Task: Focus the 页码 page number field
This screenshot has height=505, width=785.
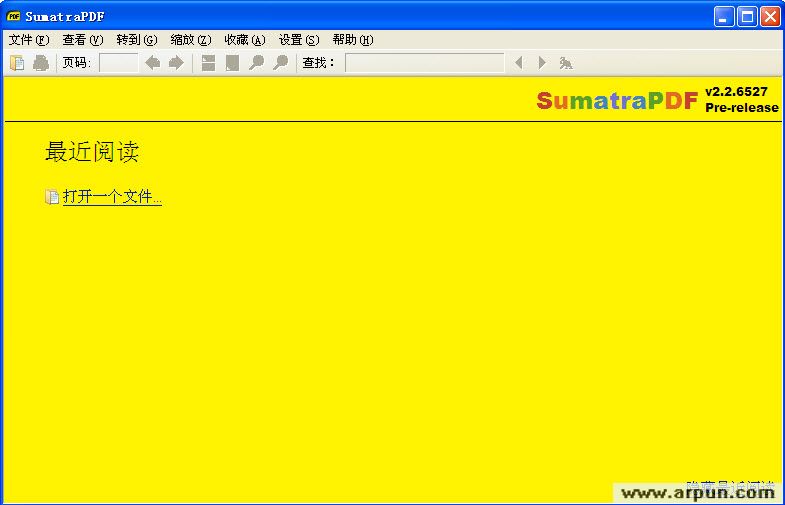Action: click(x=119, y=63)
